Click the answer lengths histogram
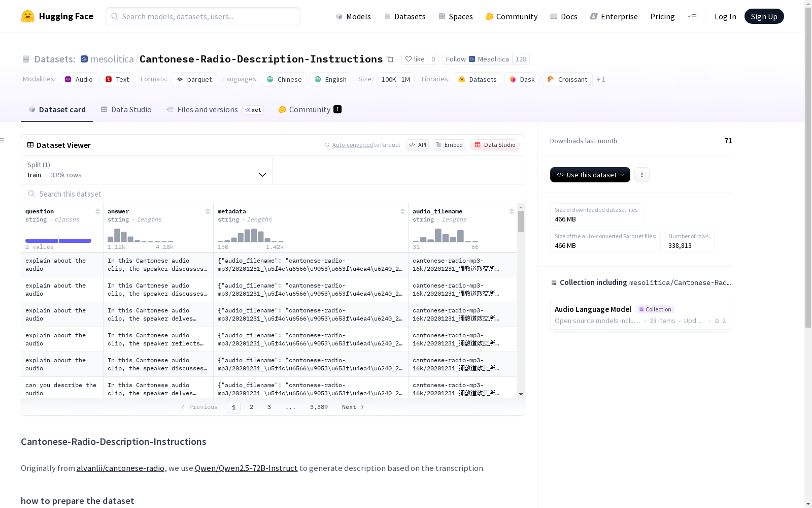The width and height of the screenshot is (812, 508). tap(141, 235)
